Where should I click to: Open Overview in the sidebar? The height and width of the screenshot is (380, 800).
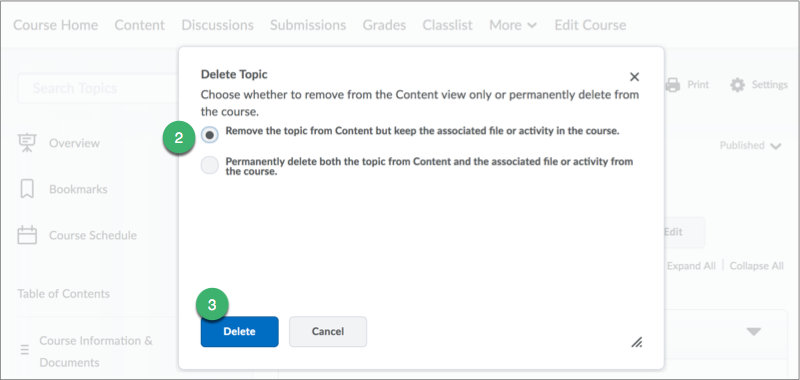pyautogui.click(x=74, y=143)
